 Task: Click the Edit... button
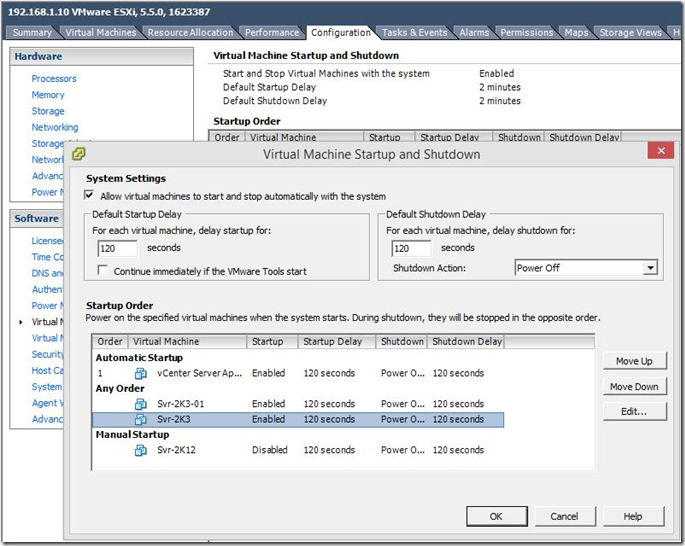[x=635, y=411]
